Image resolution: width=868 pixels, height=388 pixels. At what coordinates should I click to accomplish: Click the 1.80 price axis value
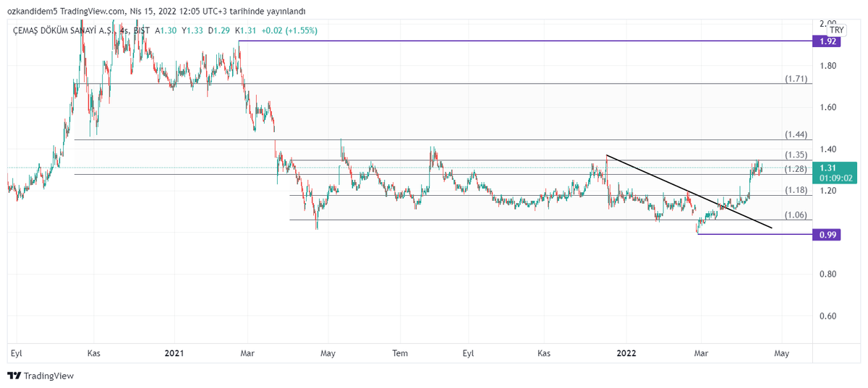pos(827,66)
